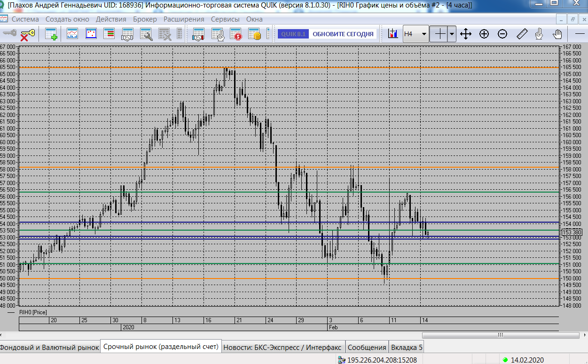Select the crosshair cursor tool

(x=440, y=34)
